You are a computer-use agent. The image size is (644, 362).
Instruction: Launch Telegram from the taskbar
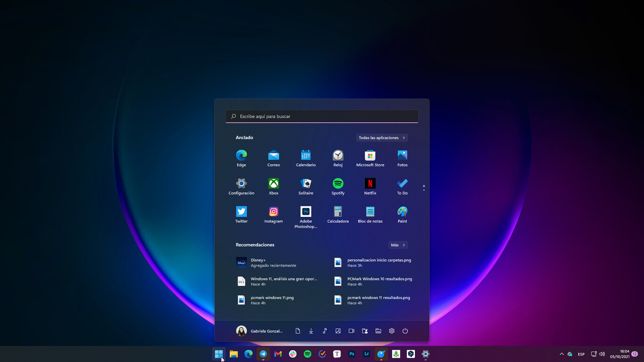pyautogui.click(x=263, y=354)
